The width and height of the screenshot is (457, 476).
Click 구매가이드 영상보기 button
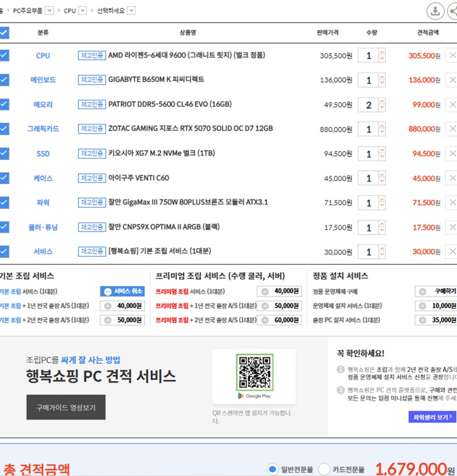click(x=66, y=407)
